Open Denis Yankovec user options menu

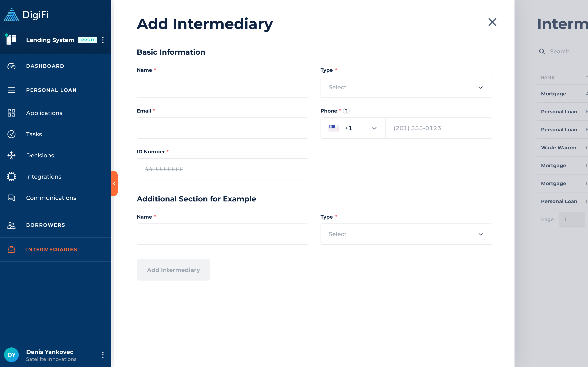tap(103, 355)
